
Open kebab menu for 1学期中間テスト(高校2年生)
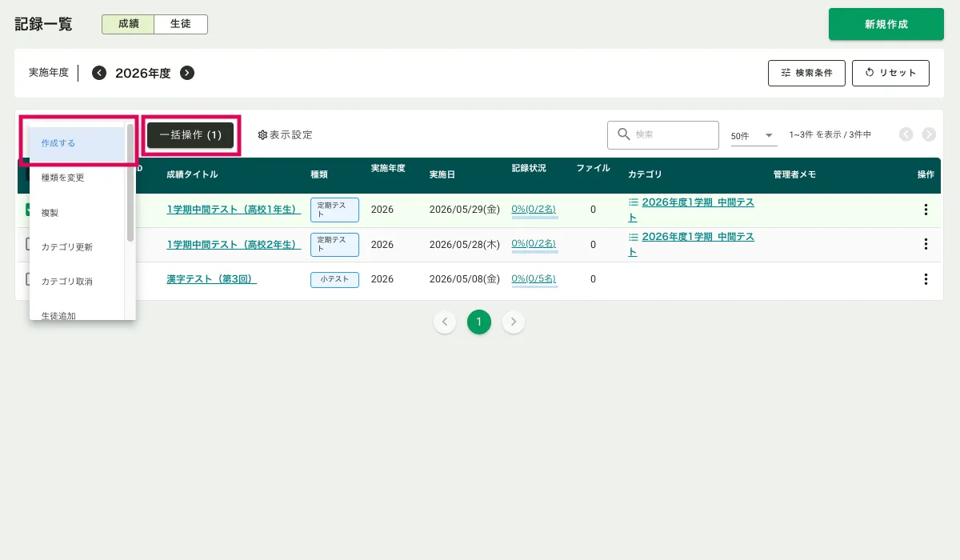[x=926, y=244]
